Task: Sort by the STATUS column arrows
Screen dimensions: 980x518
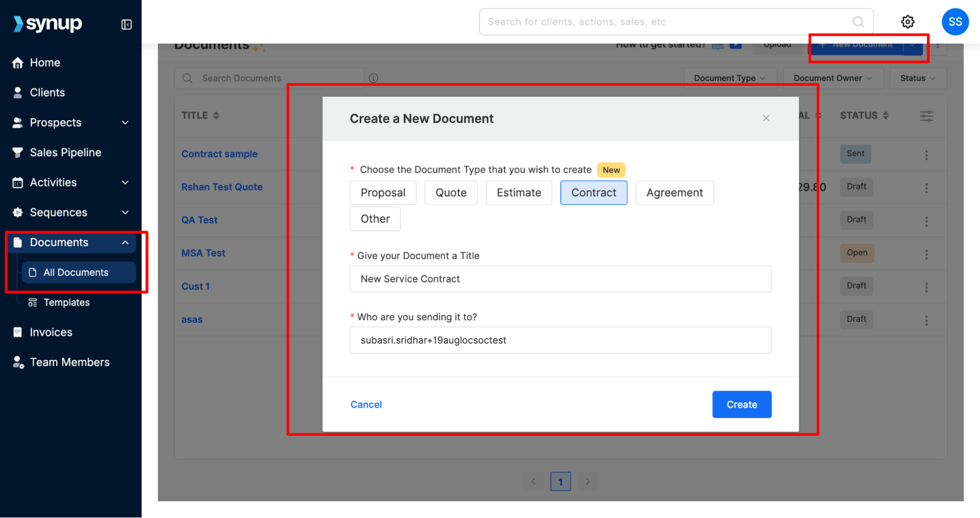Action: [x=885, y=115]
